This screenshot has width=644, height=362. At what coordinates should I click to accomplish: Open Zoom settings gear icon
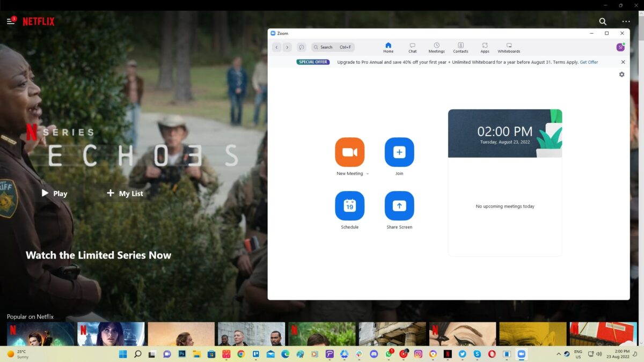[x=621, y=75]
